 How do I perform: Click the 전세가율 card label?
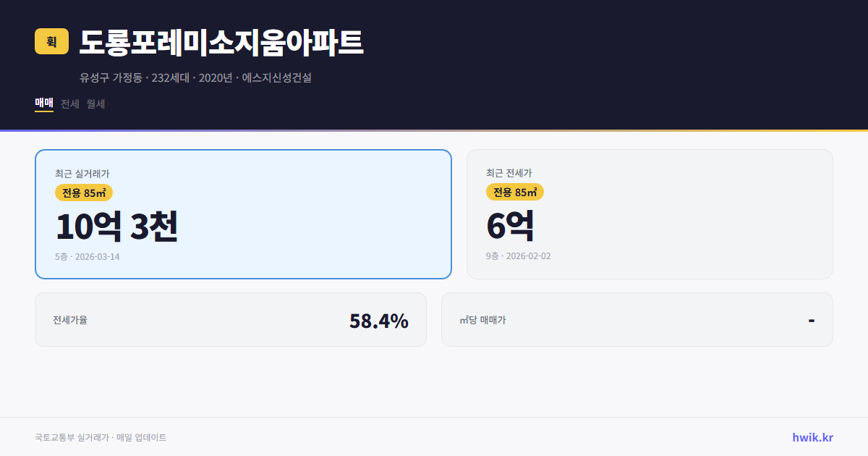tap(70, 319)
